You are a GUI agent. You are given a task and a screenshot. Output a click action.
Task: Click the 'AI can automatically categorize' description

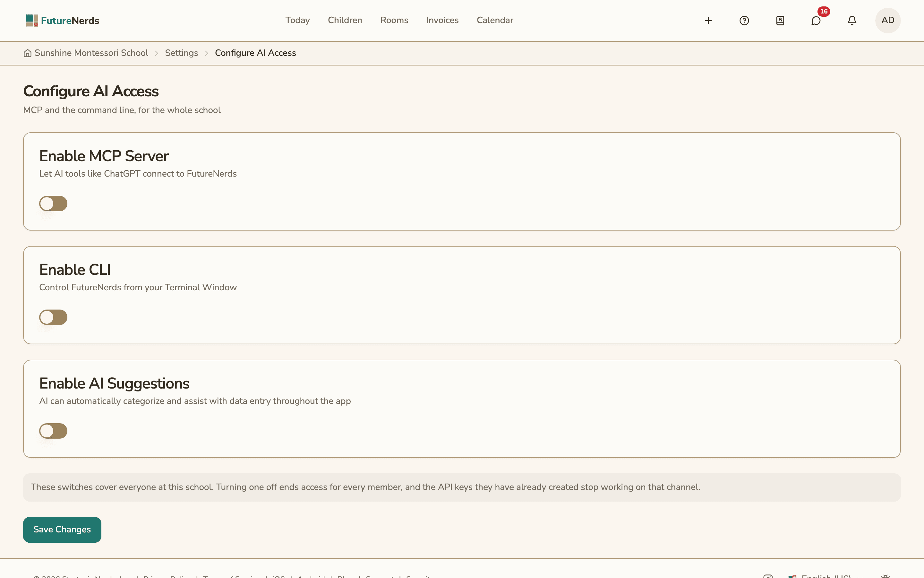click(x=195, y=401)
